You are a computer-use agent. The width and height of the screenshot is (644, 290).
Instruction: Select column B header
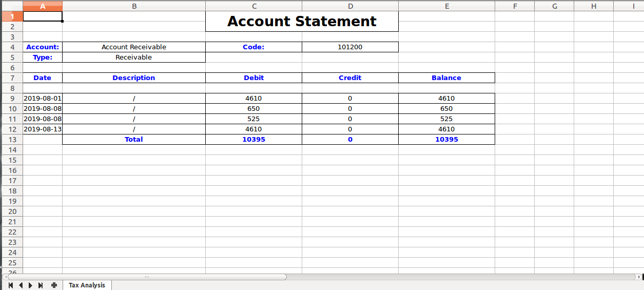[134, 6]
